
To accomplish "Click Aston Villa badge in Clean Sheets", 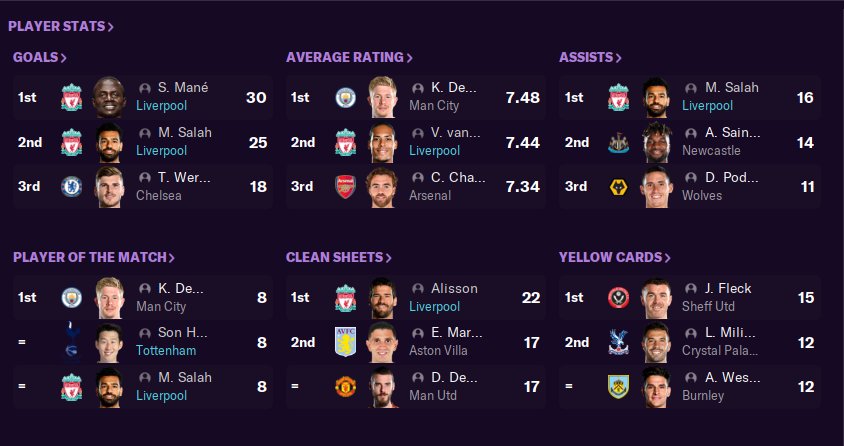I will [x=345, y=342].
